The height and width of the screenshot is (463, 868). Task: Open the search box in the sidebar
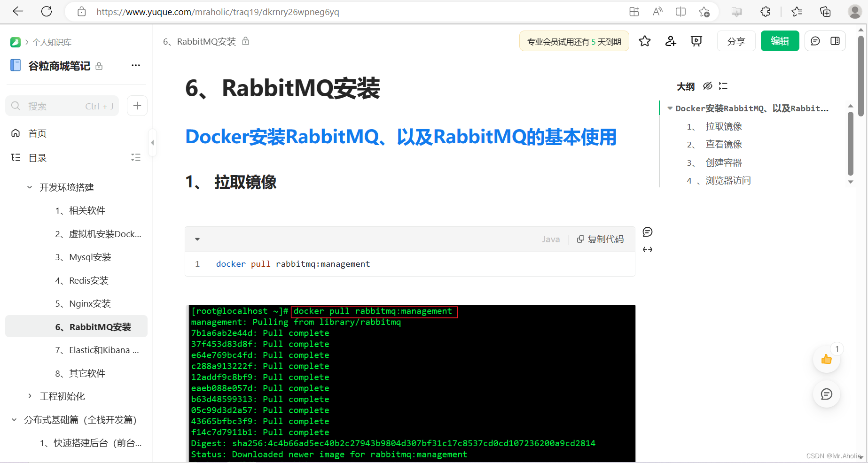coord(61,106)
